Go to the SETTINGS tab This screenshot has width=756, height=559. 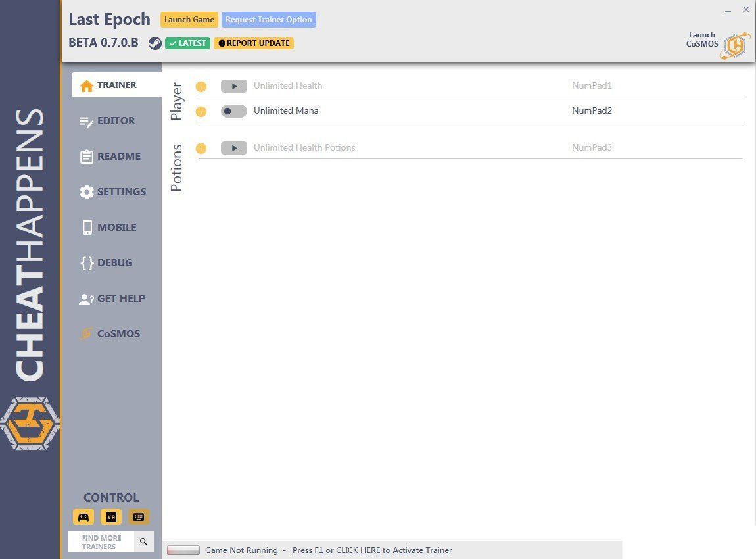click(116, 191)
